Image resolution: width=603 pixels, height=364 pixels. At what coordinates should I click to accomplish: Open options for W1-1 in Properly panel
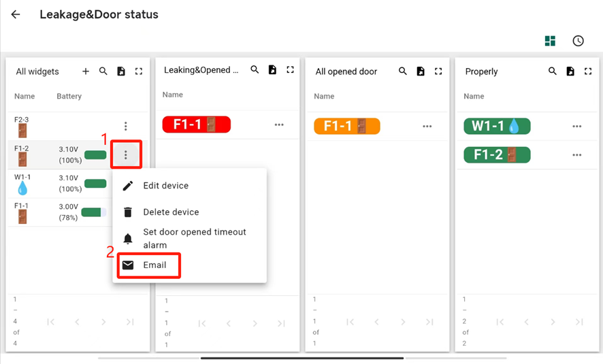pos(576,127)
